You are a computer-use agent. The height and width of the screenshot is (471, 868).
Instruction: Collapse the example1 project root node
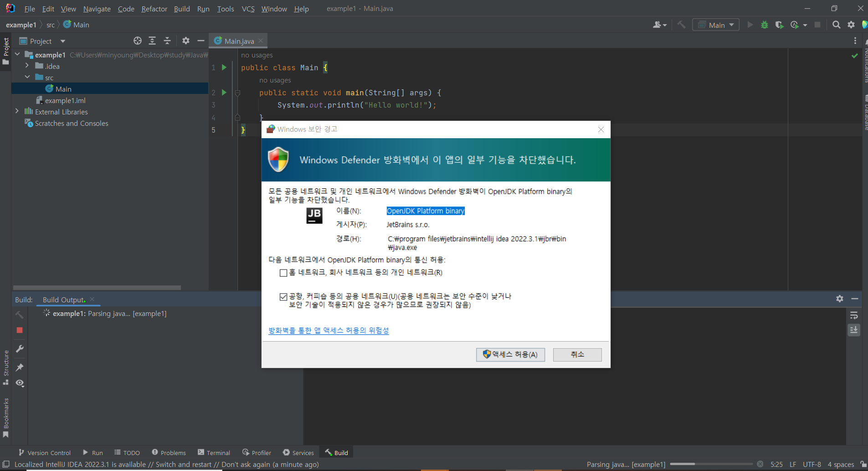click(x=17, y=54)
